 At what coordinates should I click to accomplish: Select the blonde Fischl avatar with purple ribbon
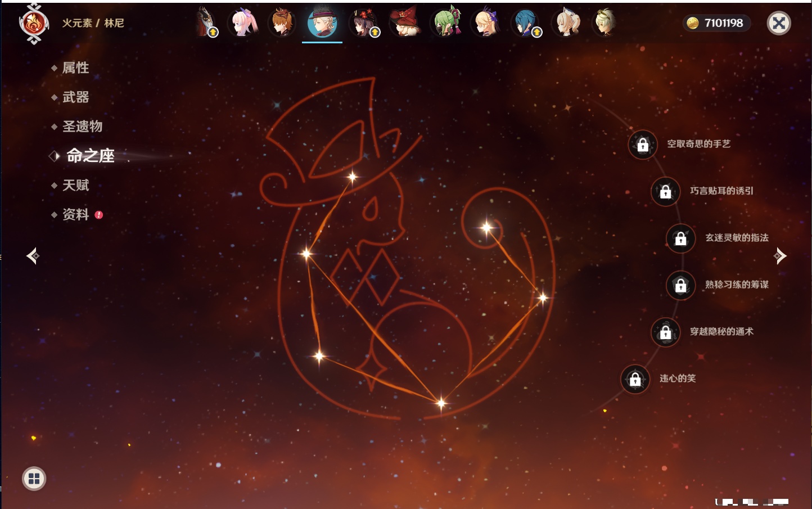coord(486,23)
